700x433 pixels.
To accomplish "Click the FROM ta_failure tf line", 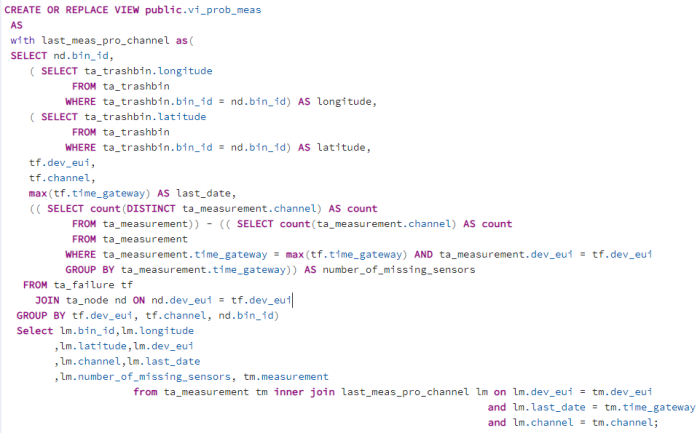I will [77, 285].
